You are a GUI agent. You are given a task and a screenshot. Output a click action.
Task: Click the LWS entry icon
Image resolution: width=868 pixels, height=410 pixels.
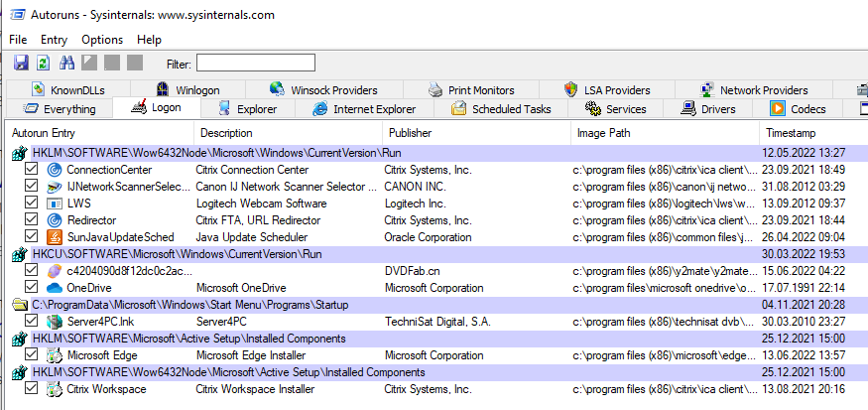[x=54, y=204]
